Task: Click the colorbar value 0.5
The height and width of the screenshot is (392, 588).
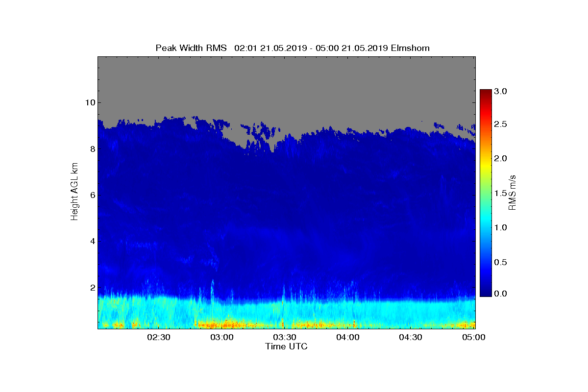Action: click(x=501, y=262)
